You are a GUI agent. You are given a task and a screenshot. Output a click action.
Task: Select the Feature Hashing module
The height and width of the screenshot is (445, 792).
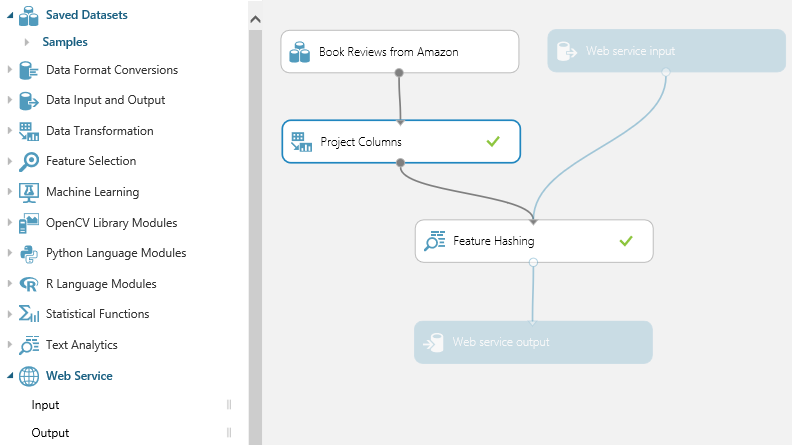point(534,241)
